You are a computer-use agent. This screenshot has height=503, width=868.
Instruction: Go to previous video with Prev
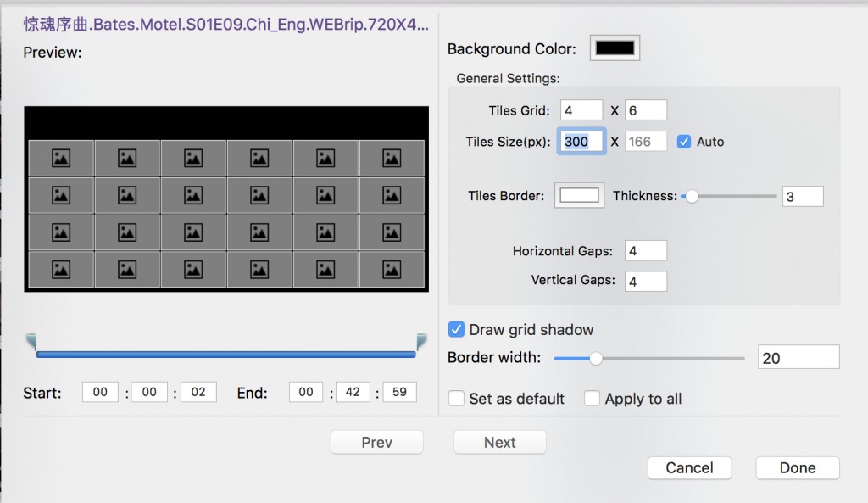point(377,442)
